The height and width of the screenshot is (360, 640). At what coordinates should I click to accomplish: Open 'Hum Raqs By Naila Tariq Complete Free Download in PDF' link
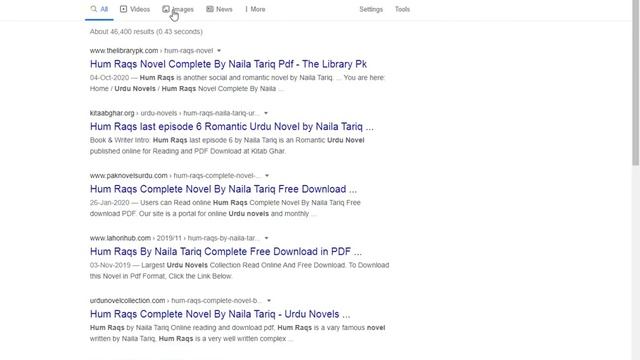tap(226, 251)
